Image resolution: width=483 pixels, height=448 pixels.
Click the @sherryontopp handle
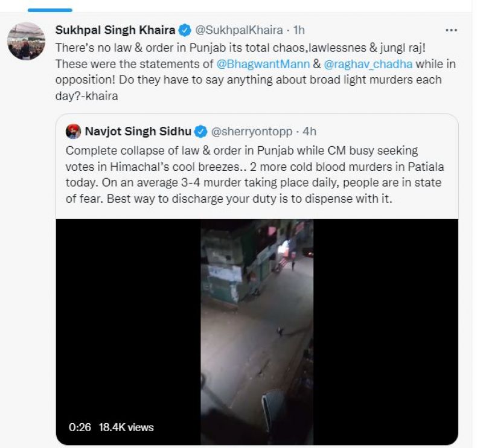pyautogui.click(x=253, y=132)
